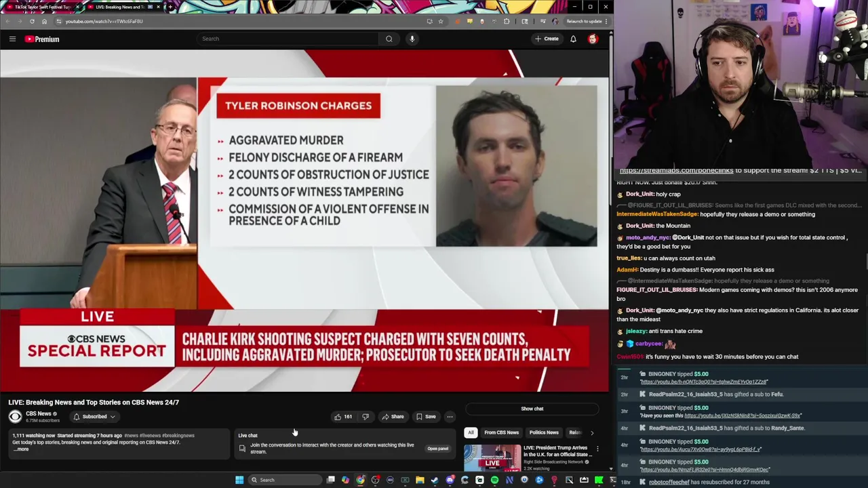Open the Subscribed notification dropdown
The height and width of the screenshot is (488, 868).
coord(94,417)
